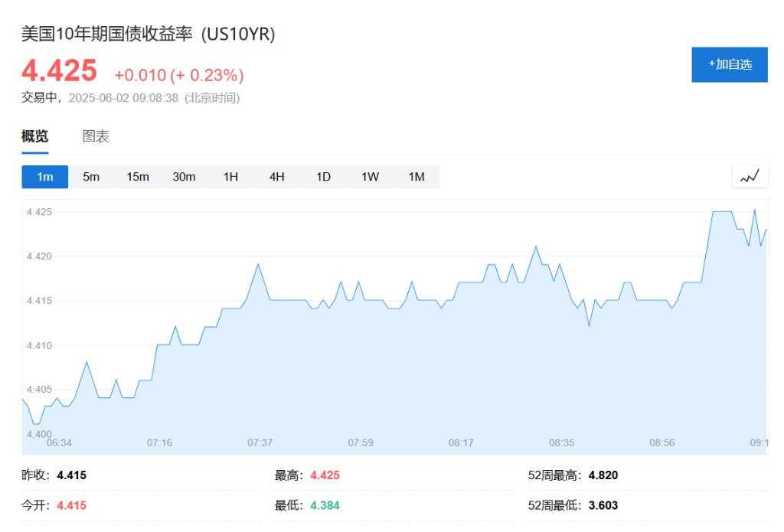The width and height of the screenshot is (784, 532).
Task: Choose the 15m interval
Action: click(138, 177)
